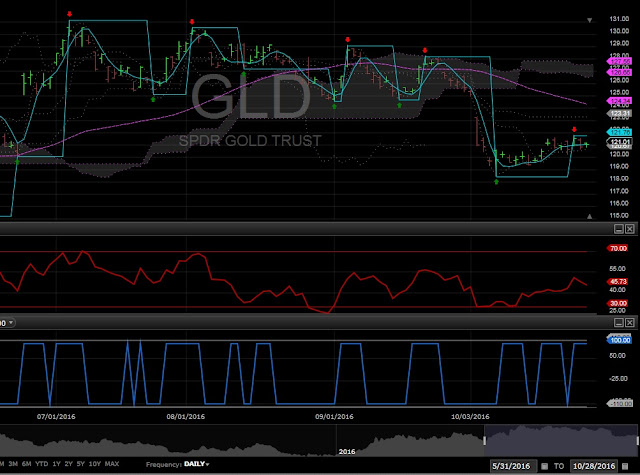
Task: Open the calendar next to 5/31/2016
Action: tap(544, 466)
